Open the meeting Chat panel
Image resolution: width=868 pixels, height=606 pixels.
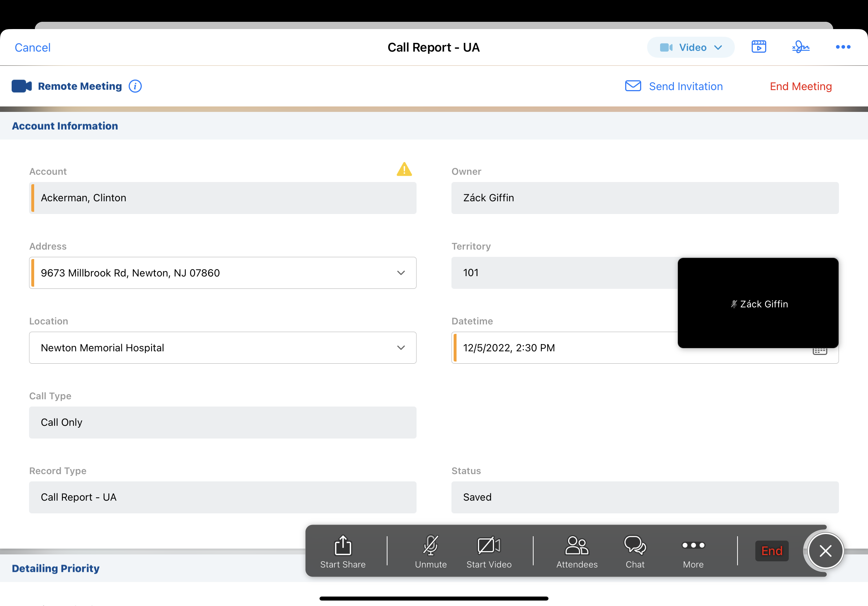click(x=635, y=552)
